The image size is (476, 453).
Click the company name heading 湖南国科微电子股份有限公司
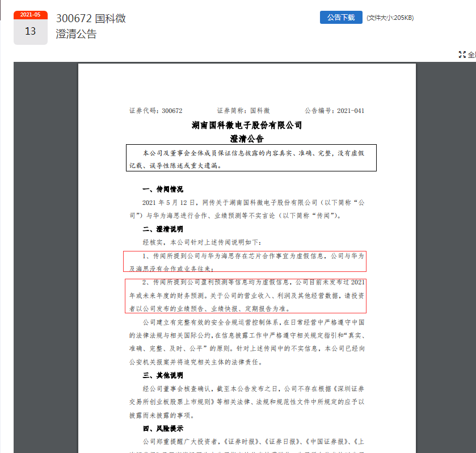click(x=247, y=125)
